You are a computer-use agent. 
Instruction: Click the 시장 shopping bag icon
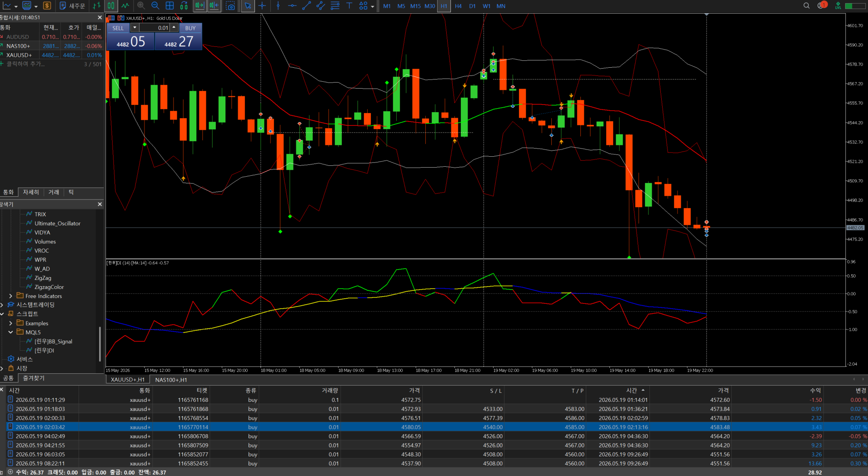pos(11,368)
